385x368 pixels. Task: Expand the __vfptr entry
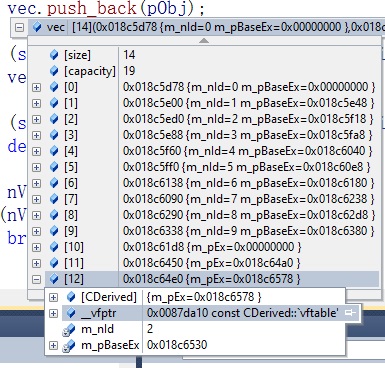53,313
